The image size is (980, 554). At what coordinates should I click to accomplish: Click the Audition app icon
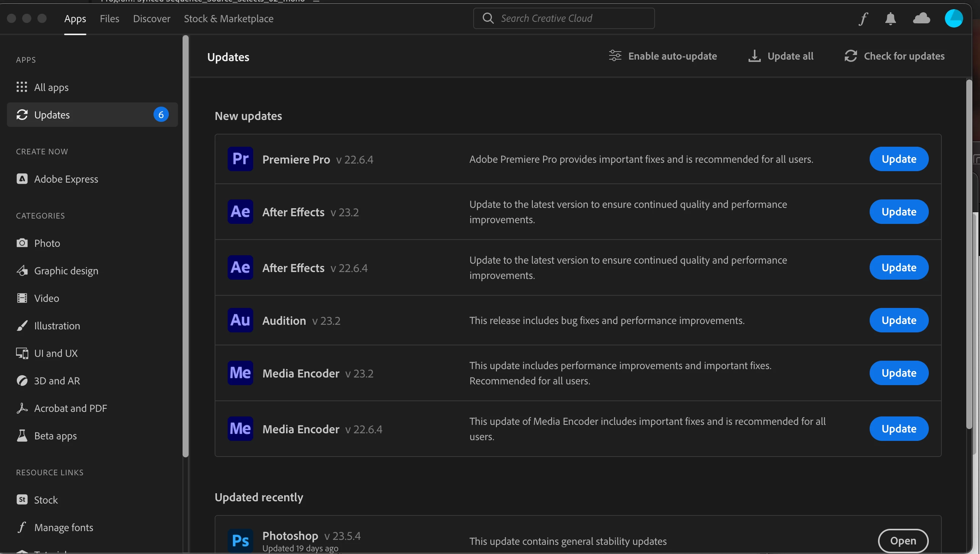(x=240, y=320)
